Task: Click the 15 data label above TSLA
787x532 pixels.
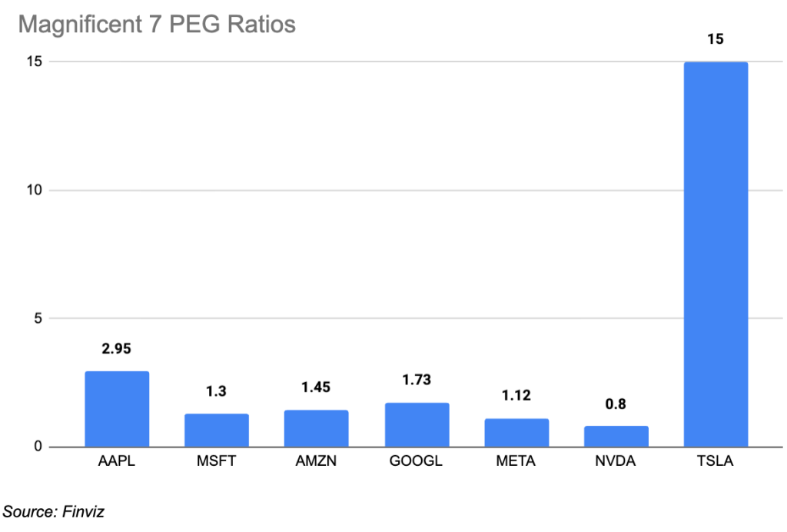Action: point(716,39)
